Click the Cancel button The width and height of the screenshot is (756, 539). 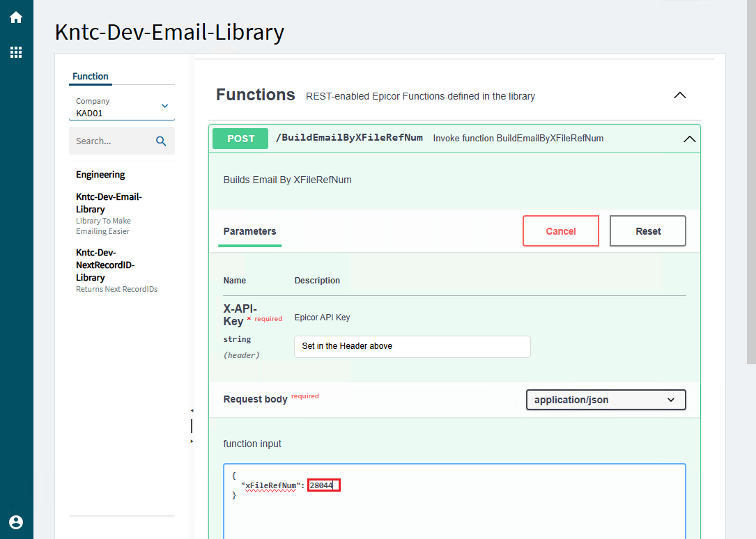click(x=560, y=231)
